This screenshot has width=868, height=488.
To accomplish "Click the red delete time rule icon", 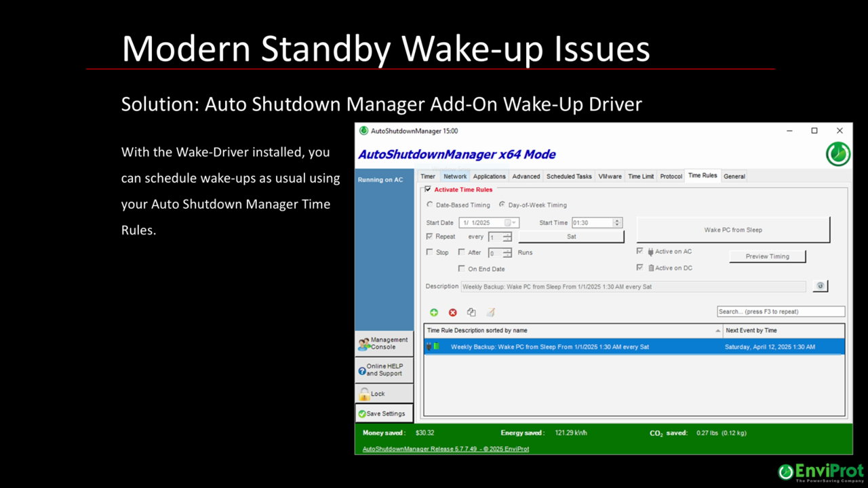I will [453, 312].
